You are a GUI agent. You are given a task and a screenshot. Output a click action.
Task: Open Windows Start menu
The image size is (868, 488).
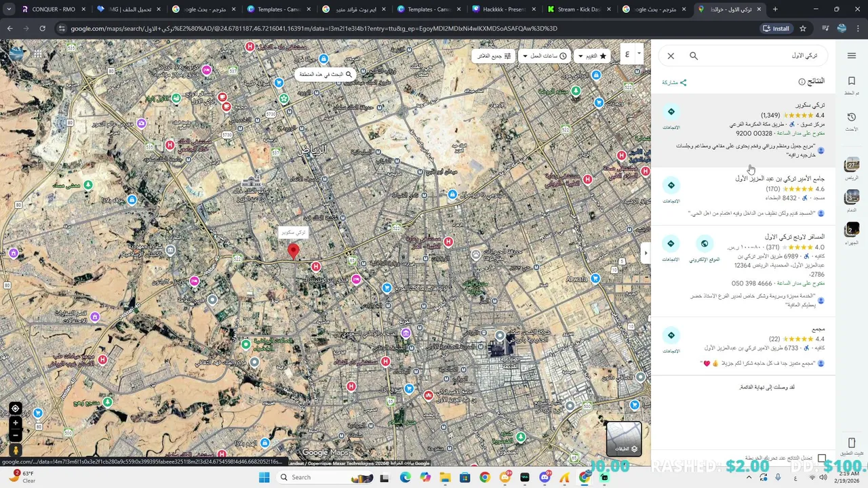pos(264,477)
